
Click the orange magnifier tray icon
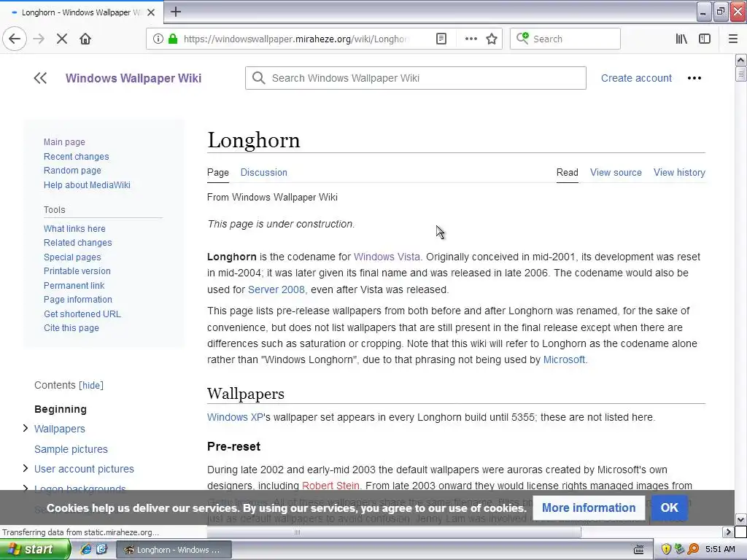(693, 550)
